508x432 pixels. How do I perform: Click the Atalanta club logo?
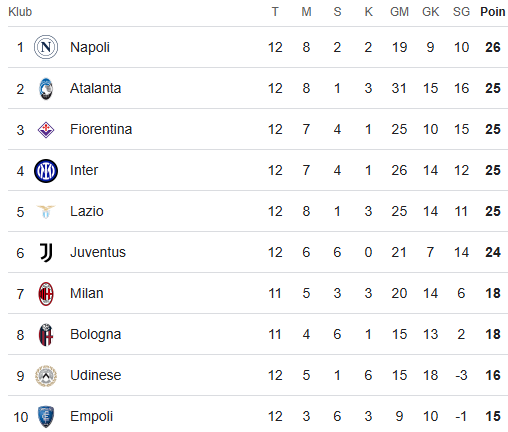tap(46, 89)
